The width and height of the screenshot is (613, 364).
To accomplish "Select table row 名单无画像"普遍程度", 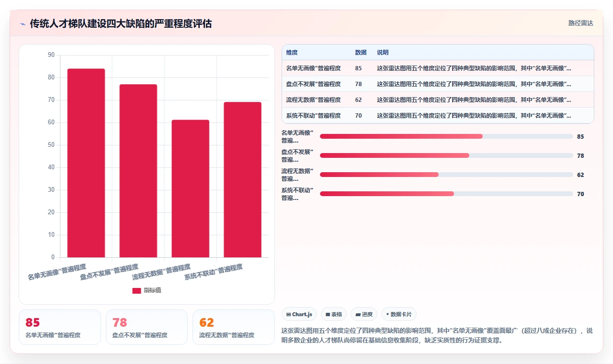I will pyautogui.click(x=438, y=68).
